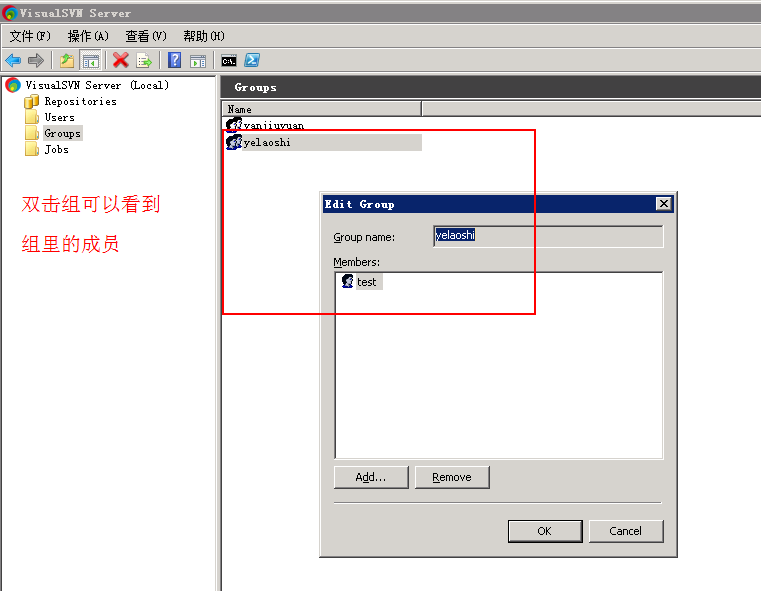761x591 pixels.
Task: Click the yelaoshi group icon
Action: pyautogui.click(x=234, y=142)
